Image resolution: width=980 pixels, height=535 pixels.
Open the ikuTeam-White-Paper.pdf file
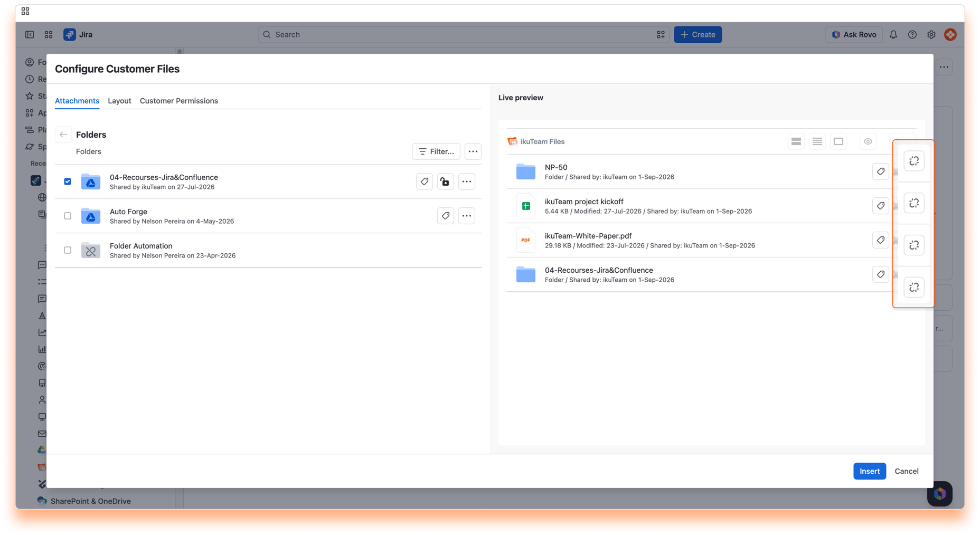click(588, 236)
